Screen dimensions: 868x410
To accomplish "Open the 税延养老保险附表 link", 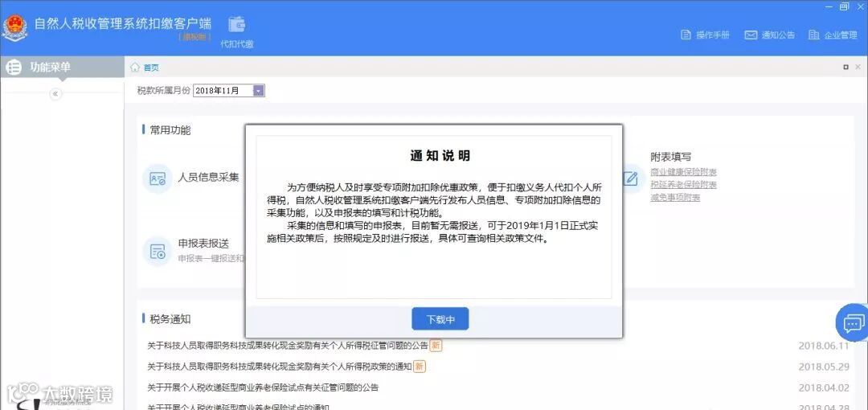I will point(684,185).
